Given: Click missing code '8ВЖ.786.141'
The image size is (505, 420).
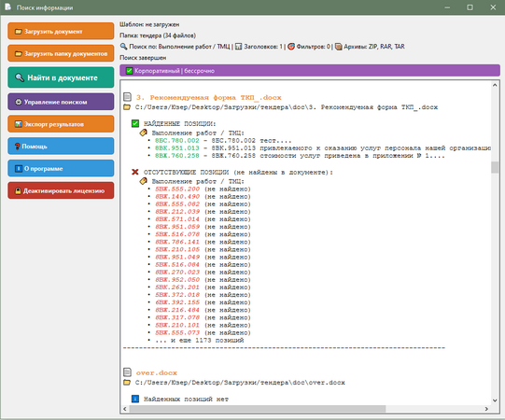Looking at the screenshot, I should coord(177,242).
